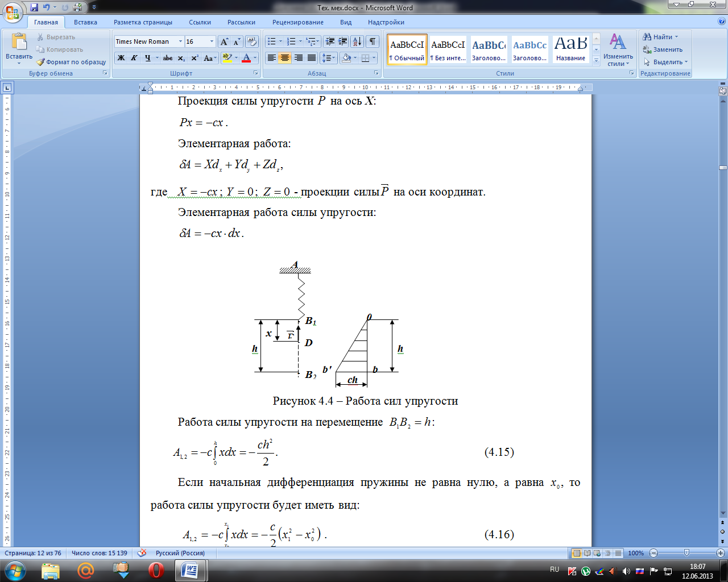Select the Без интервала style

(x=448, y=49)
